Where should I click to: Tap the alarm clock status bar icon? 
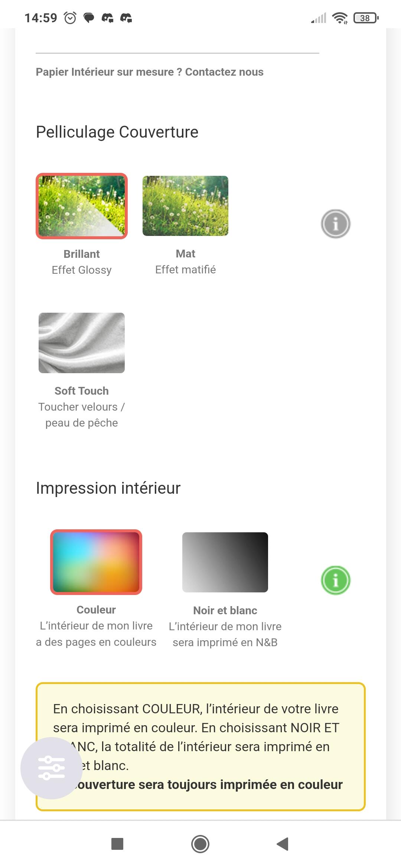[x=70, y=18]
